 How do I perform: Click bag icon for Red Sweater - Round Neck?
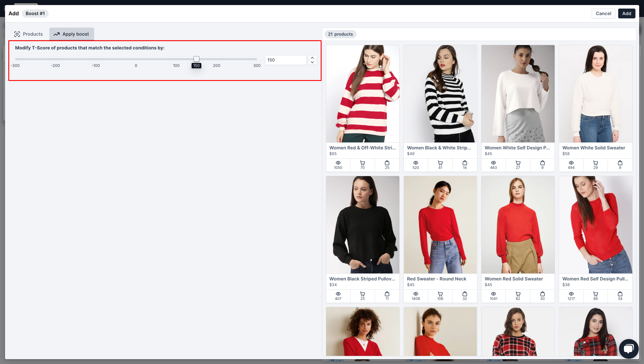[465, 294]
